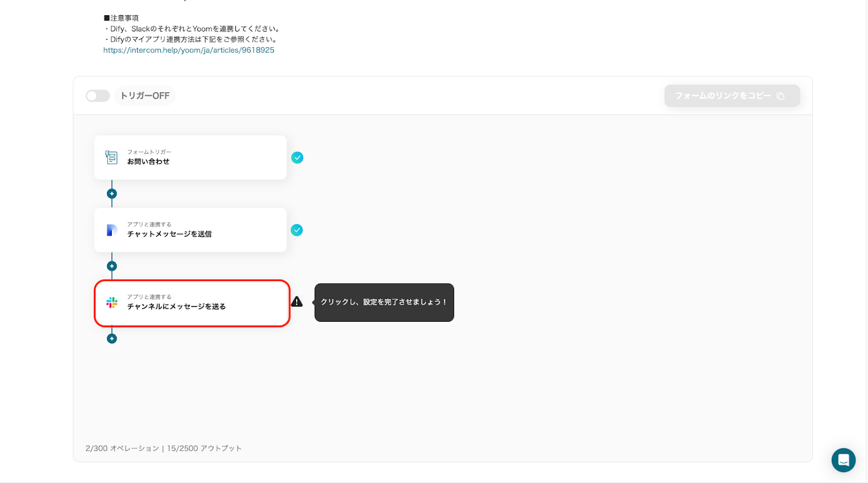Open the chat support bubble
The height and width of the screenshot is (483, 868).
tap(844, 460)
